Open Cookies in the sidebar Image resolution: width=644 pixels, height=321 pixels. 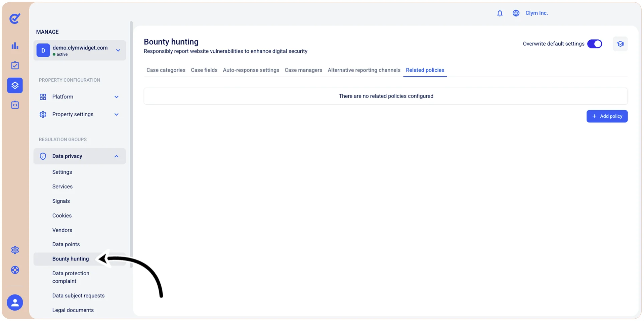coord(62,215)
